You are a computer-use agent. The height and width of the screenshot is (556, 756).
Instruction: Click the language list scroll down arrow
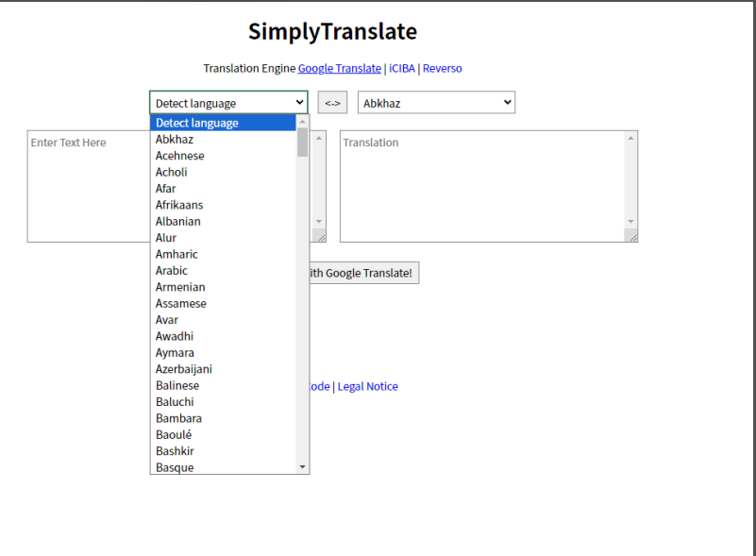303,467
